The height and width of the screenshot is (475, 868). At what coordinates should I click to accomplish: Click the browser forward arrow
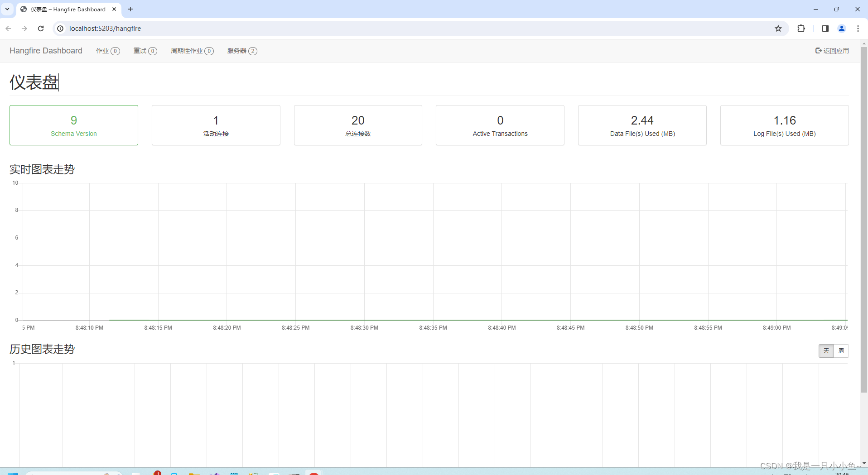click(x=24, y=29)
